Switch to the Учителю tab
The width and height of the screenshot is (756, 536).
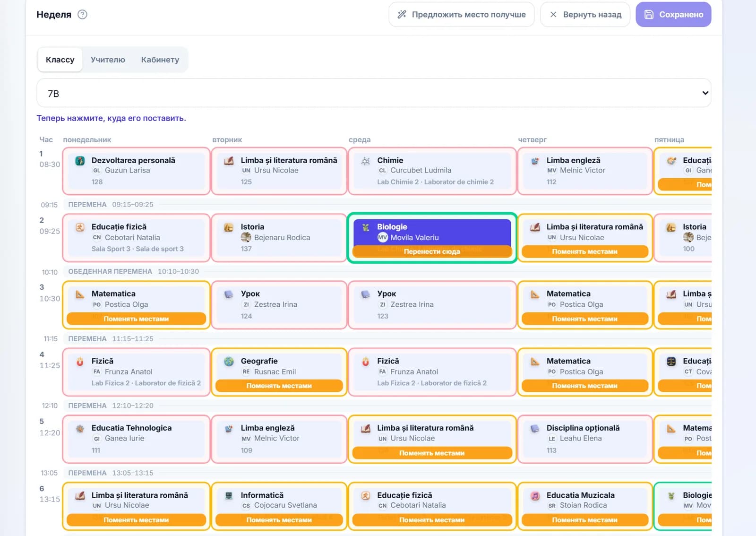tap(108, 60)
